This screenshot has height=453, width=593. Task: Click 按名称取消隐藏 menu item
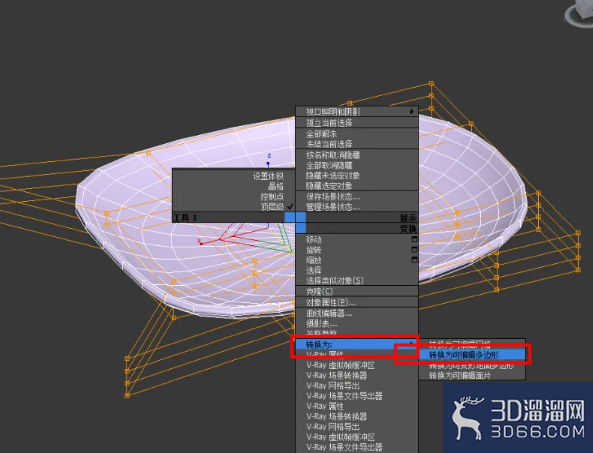[357, 155]
